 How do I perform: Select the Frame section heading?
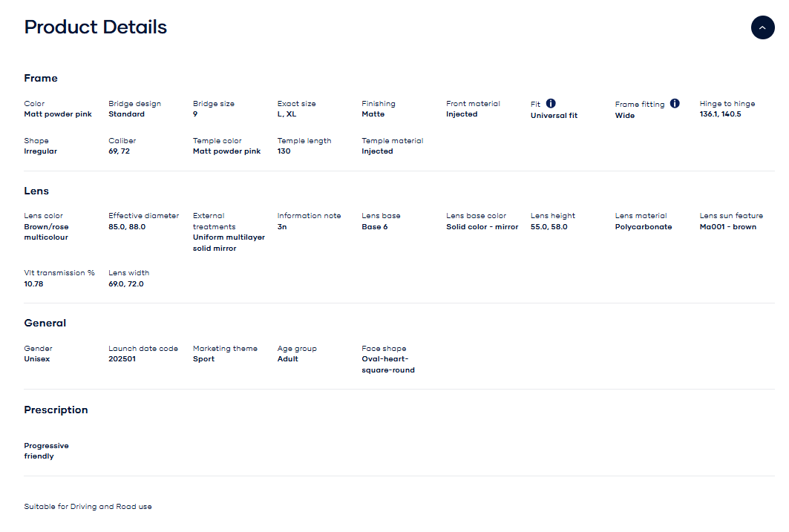tap(41, 78)
